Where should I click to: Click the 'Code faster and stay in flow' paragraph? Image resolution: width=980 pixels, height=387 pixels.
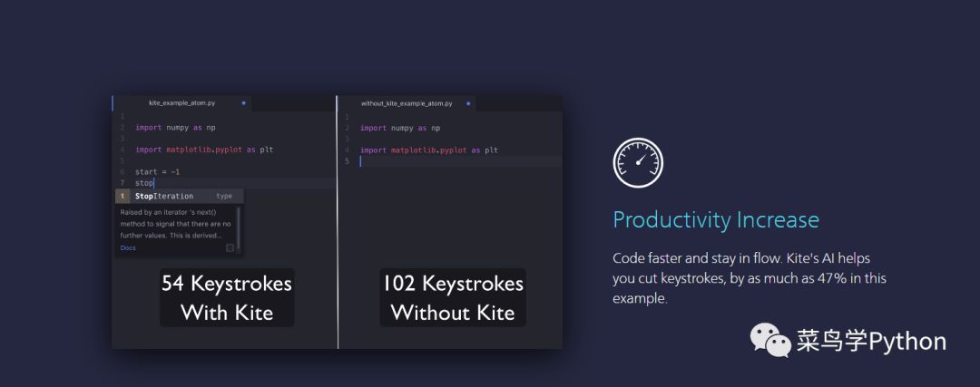tap(750, 277)
